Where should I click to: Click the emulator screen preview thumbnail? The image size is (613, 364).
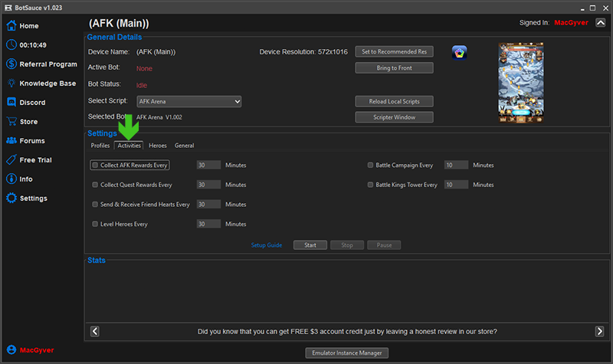pos(520,83)
